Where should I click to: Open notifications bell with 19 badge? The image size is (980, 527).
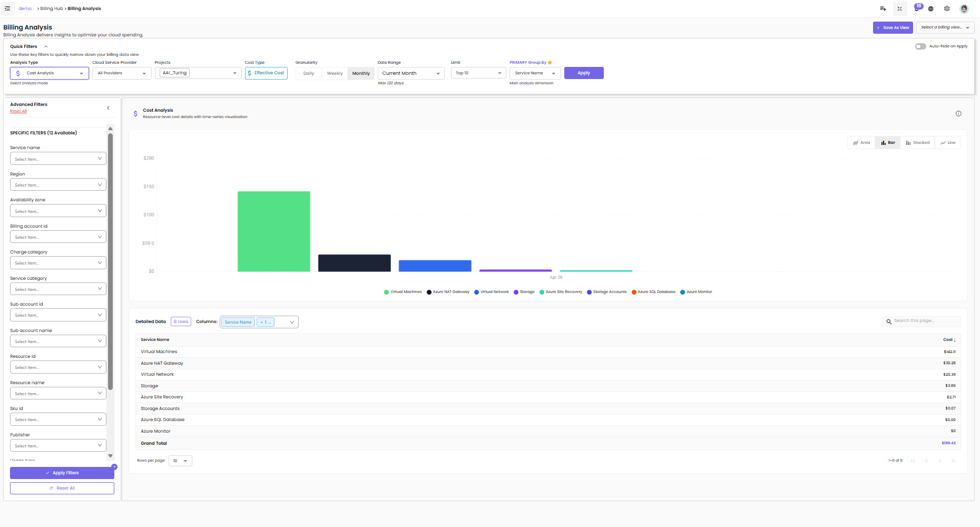(x=917, y=8)
